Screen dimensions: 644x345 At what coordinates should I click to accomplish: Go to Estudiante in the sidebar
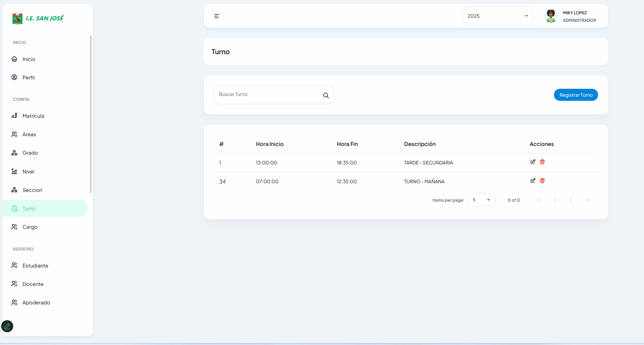35,266
